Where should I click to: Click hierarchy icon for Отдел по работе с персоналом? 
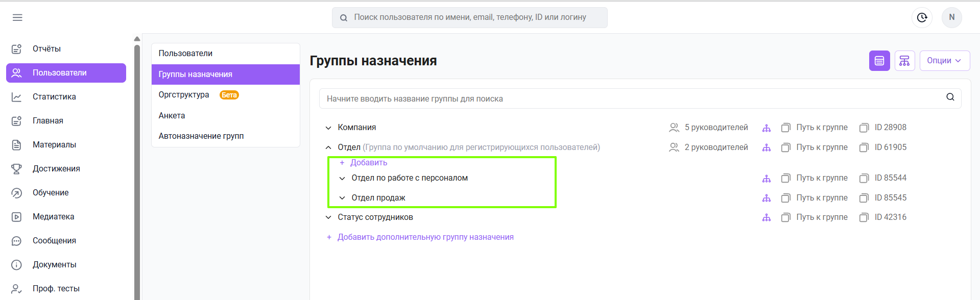pos(767,178)
